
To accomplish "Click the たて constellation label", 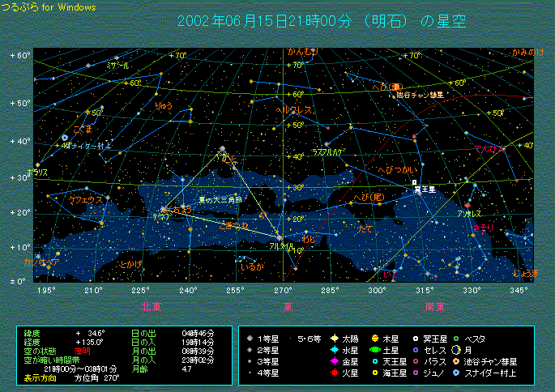I will tap(365, 229).
